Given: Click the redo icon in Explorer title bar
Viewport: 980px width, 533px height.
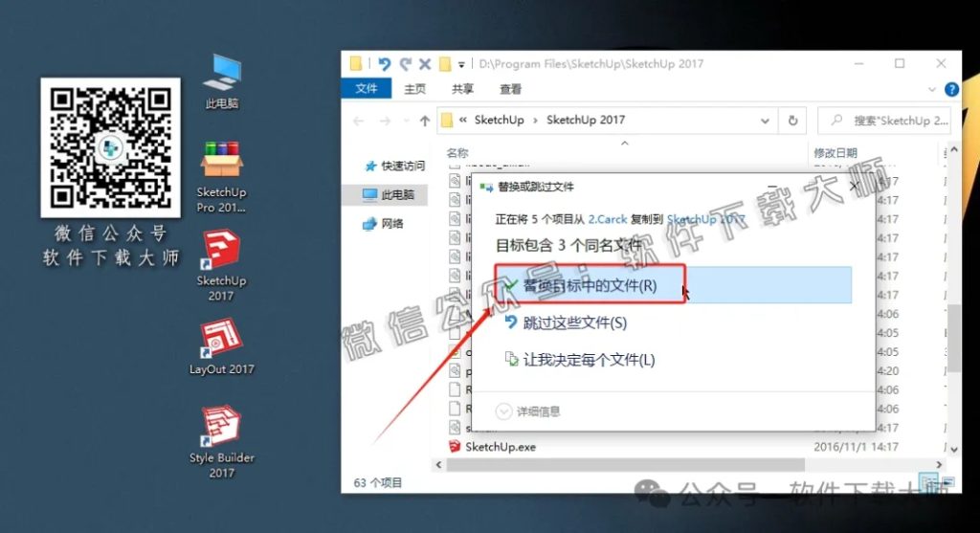Looking at the screenshot, I should click(406, 64).
